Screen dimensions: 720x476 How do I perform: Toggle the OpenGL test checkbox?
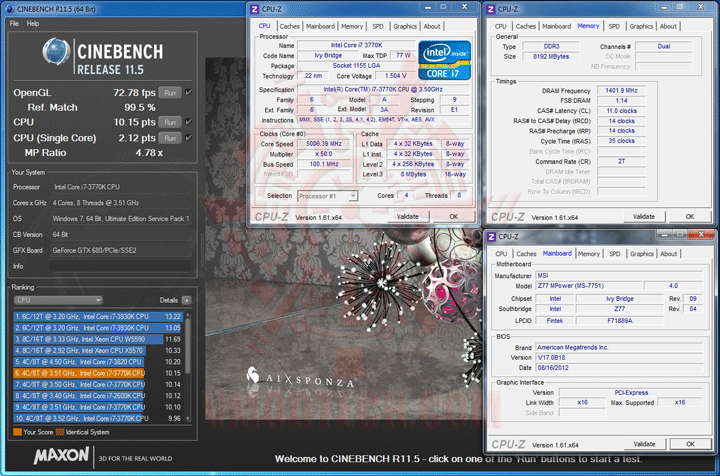[188, 92]
